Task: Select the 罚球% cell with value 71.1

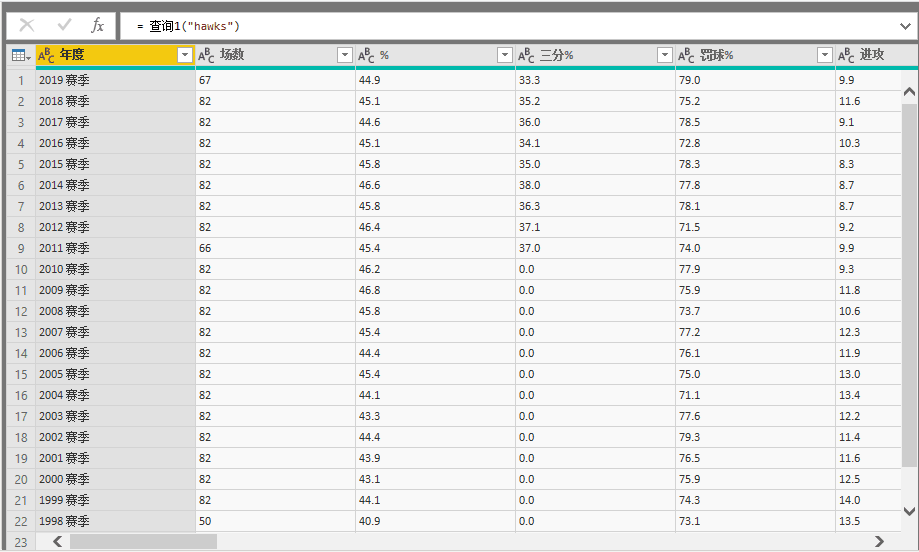Action: tap(755, 396)
